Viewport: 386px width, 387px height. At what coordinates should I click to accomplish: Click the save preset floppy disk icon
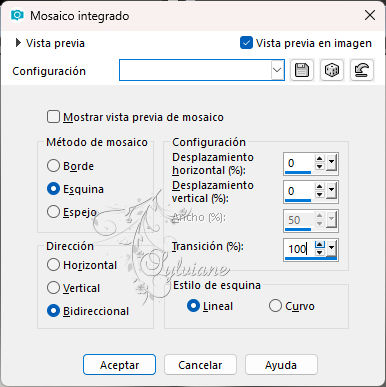(302, 70)
